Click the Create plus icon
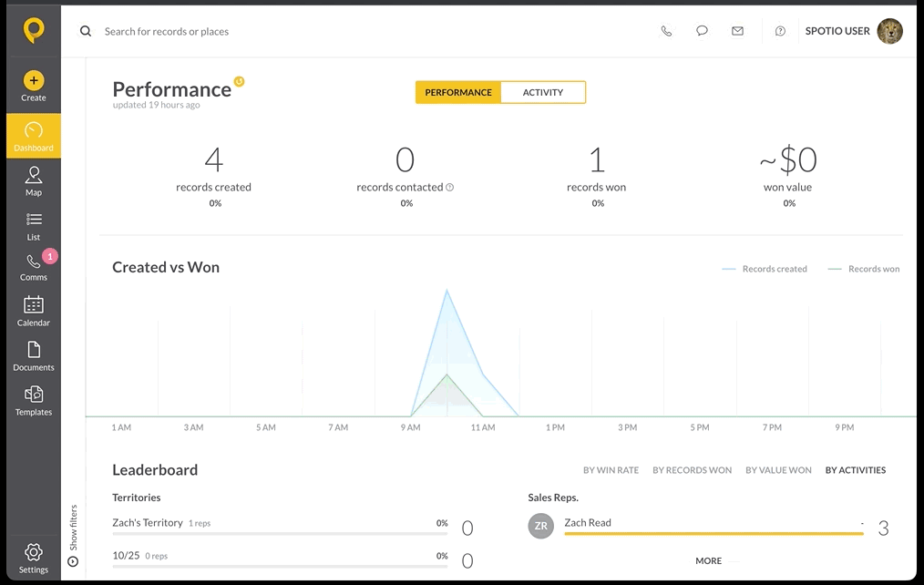This screenshot has width=924, height=585. (34, 81)
